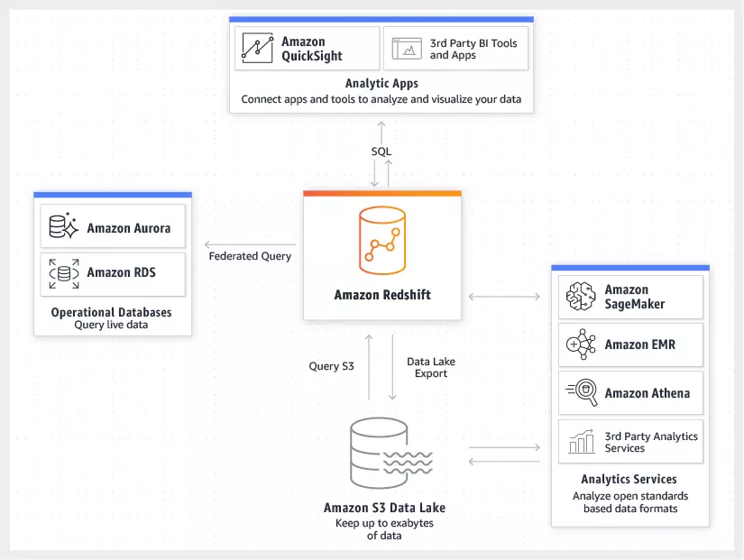Click the 3rd Party BI Tools window icon
744x560 pixels.
point(407,49)
